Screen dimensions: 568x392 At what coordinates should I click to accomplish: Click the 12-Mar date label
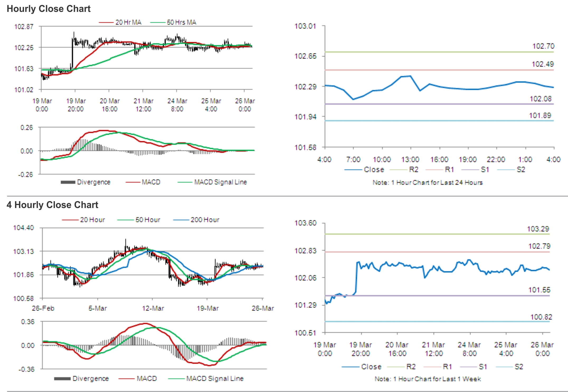(153, 308)
